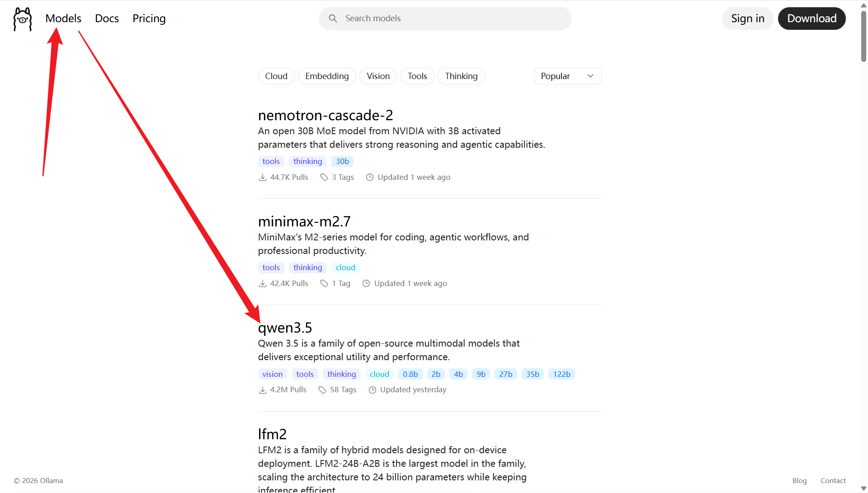Open the lfm2 model

(x=272, y=434)
